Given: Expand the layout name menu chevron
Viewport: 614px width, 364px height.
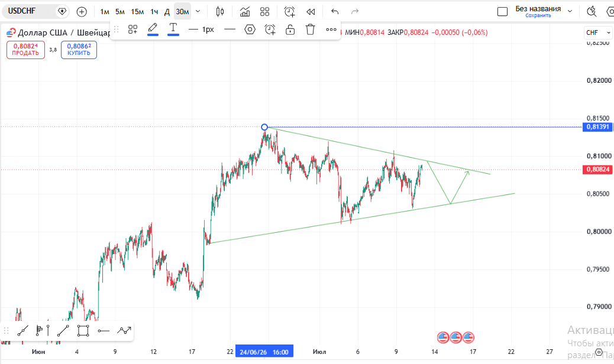Looking at the screenshot, I should click(x=570, y=11).
